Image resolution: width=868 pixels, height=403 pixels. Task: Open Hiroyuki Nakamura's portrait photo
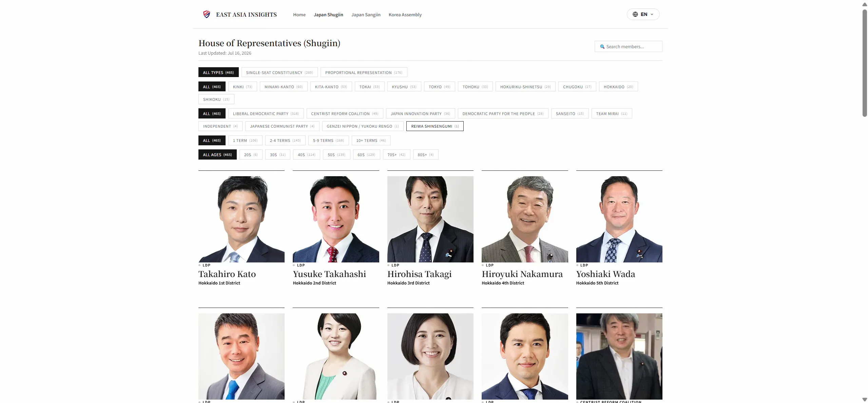(525, 219)
